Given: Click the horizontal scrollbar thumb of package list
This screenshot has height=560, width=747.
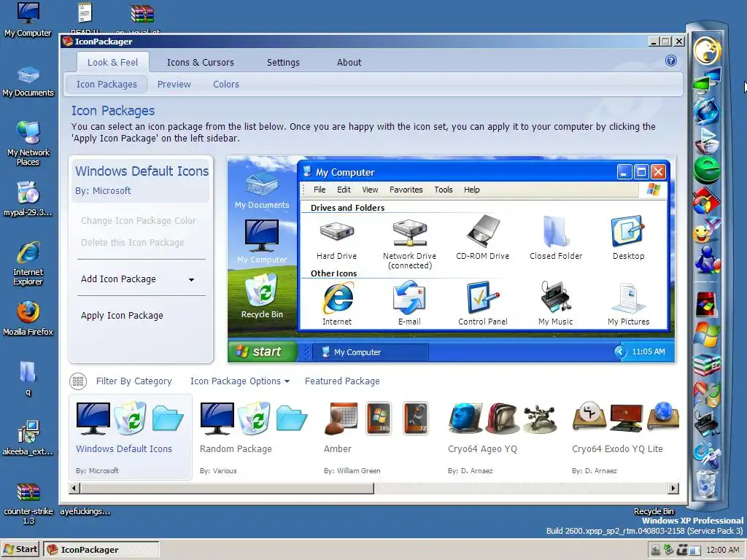Looking at the screenshot, I should click(x=227, y=488).
